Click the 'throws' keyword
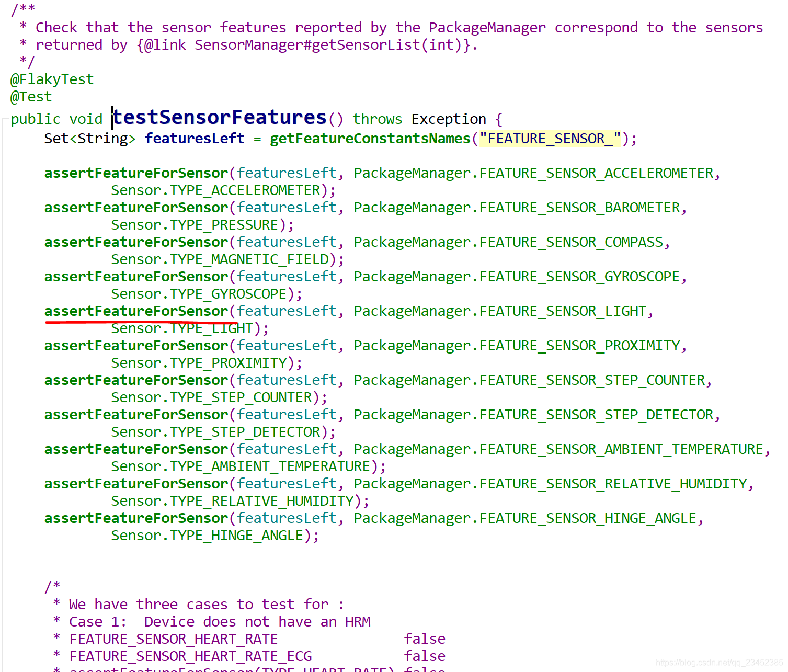This screenshot has width=788, height=672. (378, 119)
